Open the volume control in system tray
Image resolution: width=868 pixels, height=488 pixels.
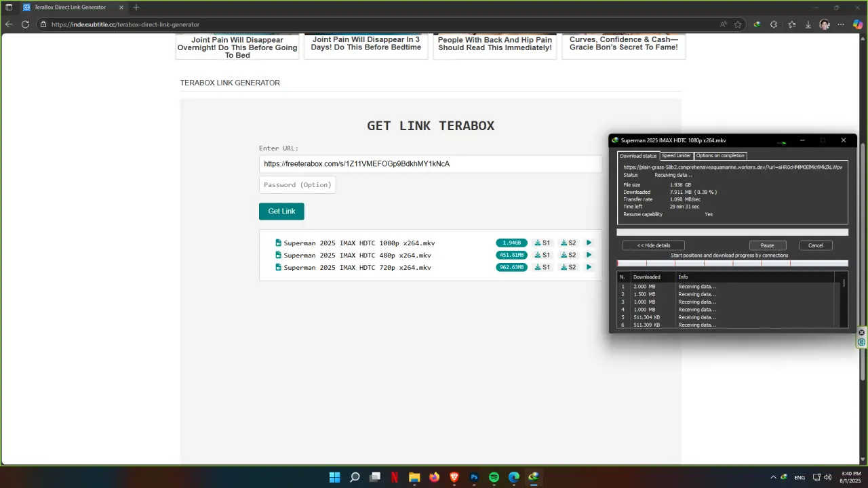[x=827, y=477]
